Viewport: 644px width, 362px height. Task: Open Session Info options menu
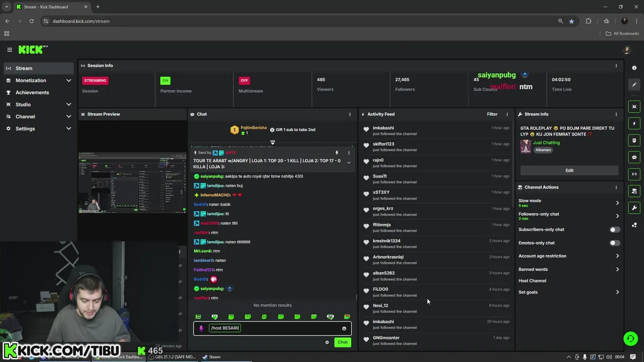point(616,66)
